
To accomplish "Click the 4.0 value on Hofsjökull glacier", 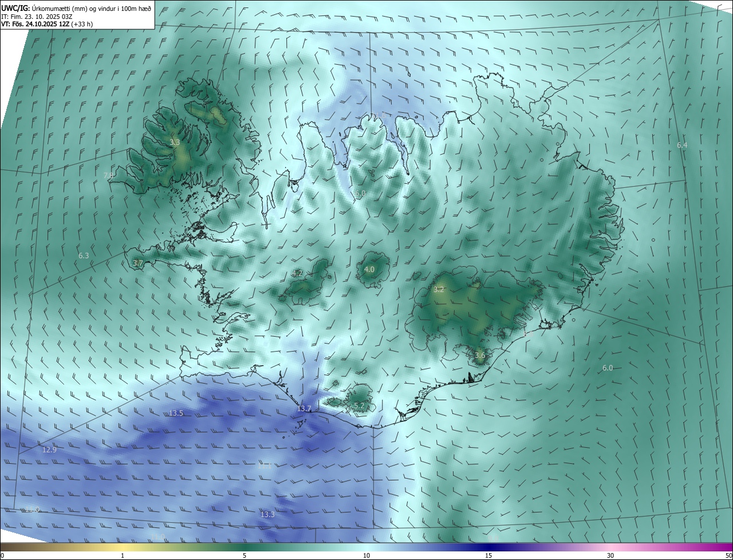I will click(x=369, y=270).
